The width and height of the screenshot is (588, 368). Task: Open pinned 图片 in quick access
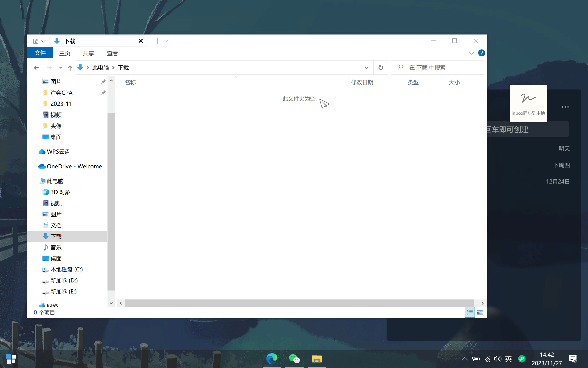click(x=56, y=82)
